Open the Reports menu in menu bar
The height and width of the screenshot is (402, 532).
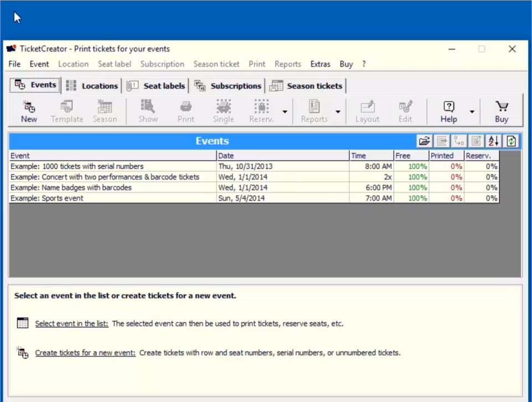click(x=288, y=64)
